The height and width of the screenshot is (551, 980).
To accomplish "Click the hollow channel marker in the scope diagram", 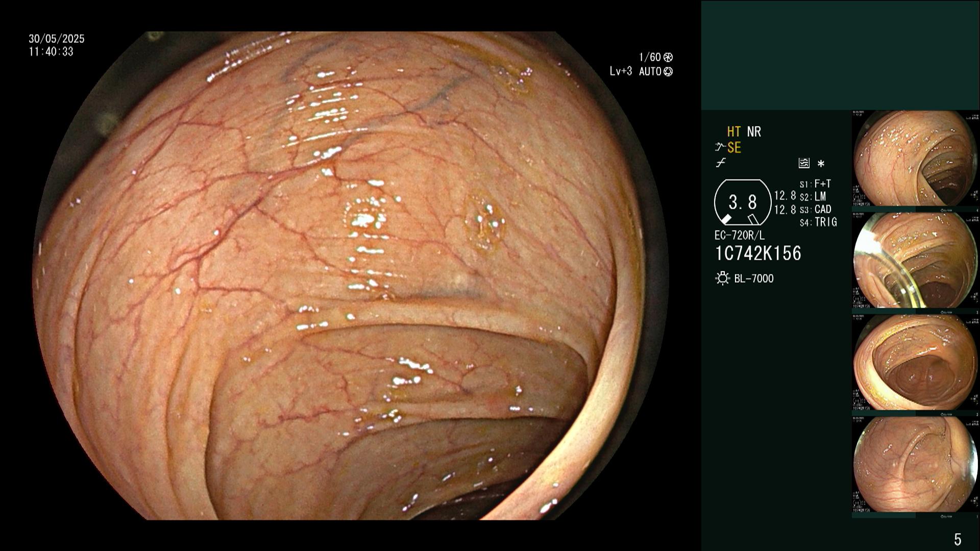I will [x=753, y=219].
